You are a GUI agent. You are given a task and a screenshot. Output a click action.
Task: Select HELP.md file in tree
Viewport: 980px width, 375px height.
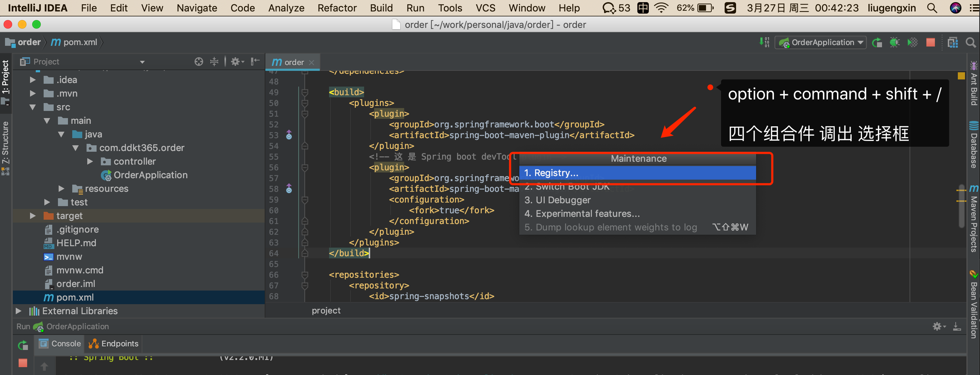[70, 243]
